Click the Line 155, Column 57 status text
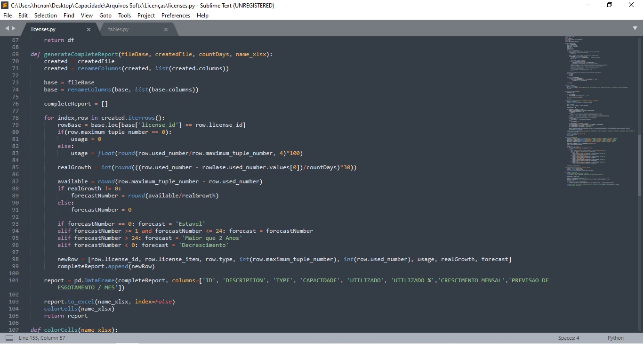Viewport: 644px width, 344px height. [42, 338]
